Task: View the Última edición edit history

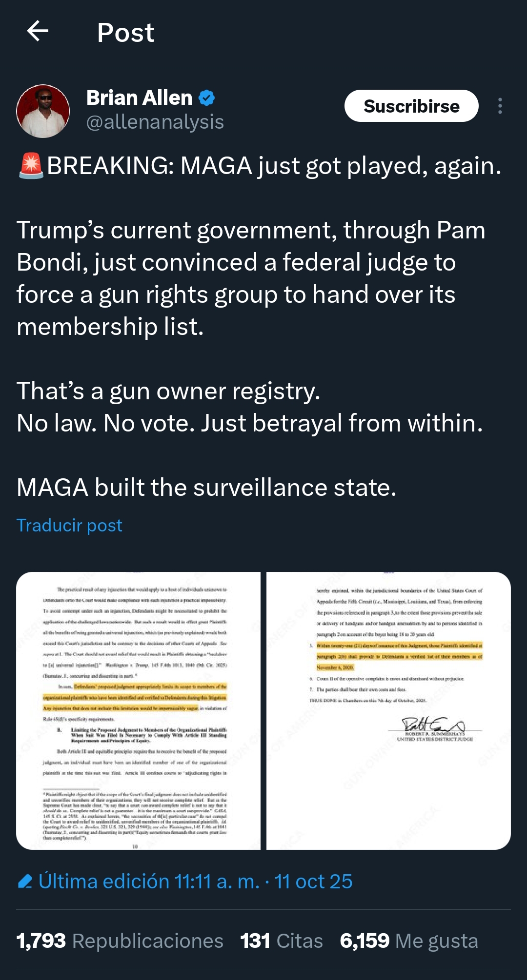Action: tap(149, 882)
